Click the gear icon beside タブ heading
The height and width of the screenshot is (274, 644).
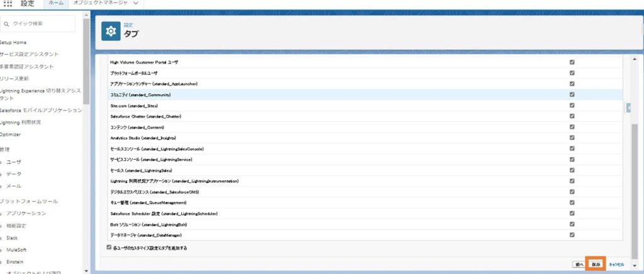tap(111, 31)
